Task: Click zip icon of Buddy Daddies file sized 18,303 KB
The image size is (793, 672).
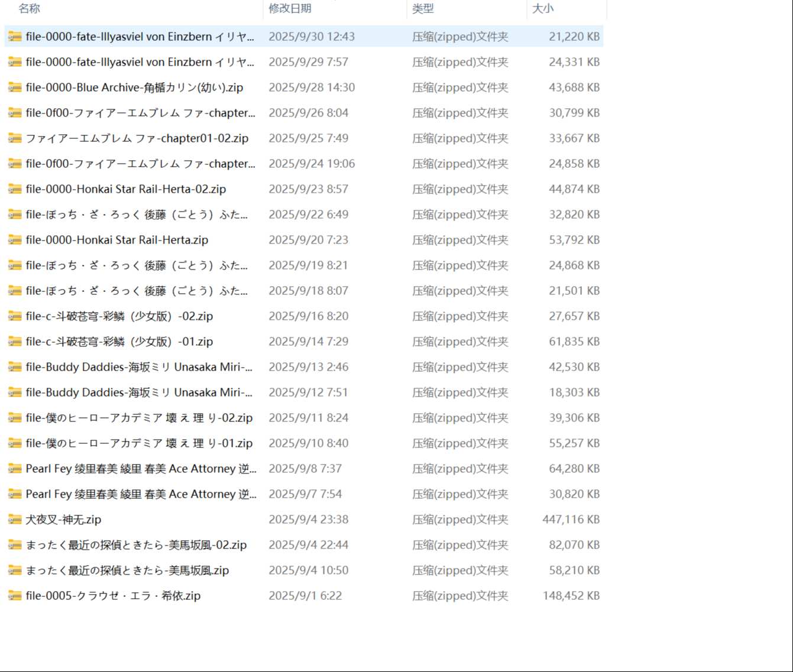Action: point(15,392)
